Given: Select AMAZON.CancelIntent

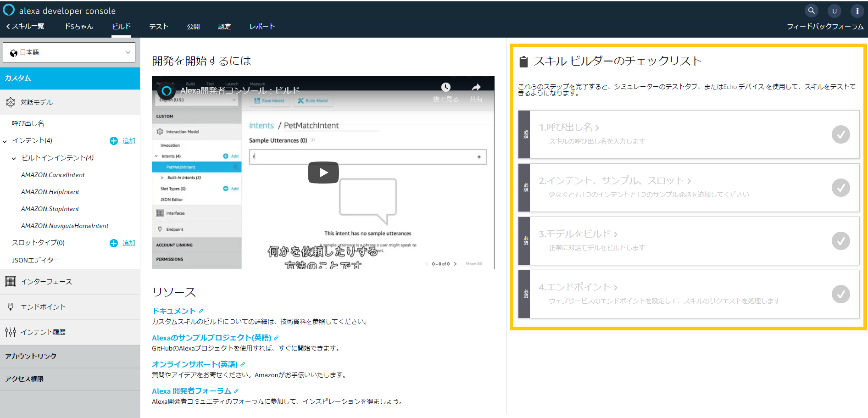Looking at the screenshot, I should point(53,175).
